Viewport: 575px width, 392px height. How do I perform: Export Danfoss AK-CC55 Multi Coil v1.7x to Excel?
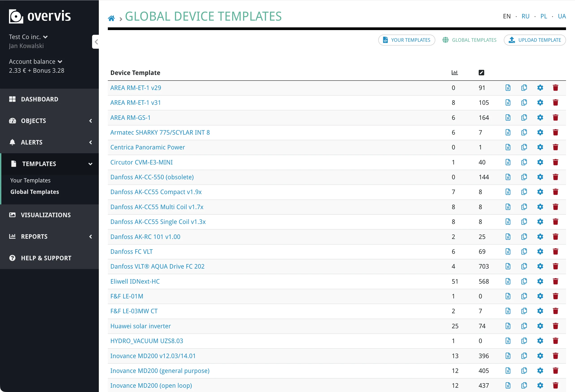click(x=508, y=207)
